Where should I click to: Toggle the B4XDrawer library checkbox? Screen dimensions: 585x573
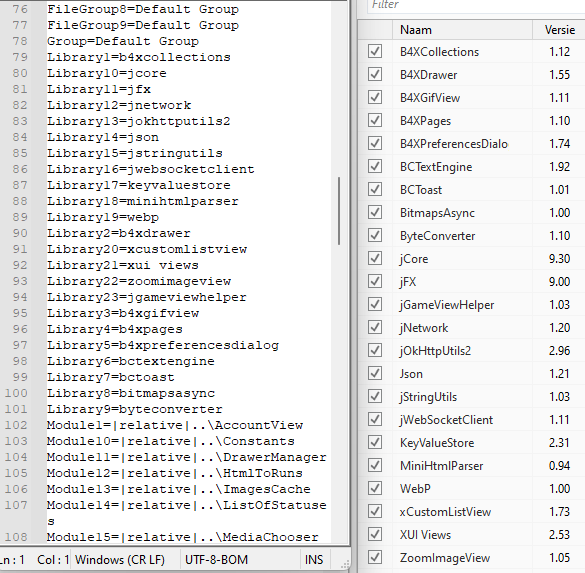coord(375,75)
